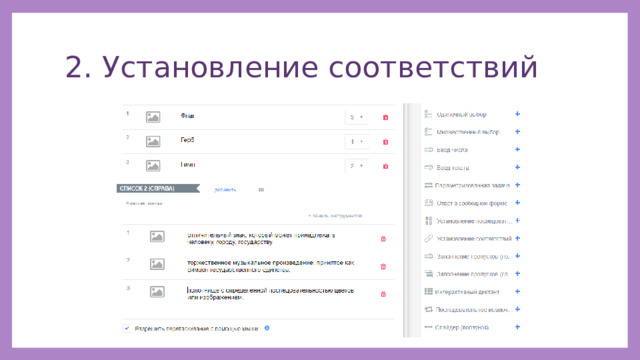
Task: Add a 'Множественный выбор' question with plus
Action: [x=518, y=132]
